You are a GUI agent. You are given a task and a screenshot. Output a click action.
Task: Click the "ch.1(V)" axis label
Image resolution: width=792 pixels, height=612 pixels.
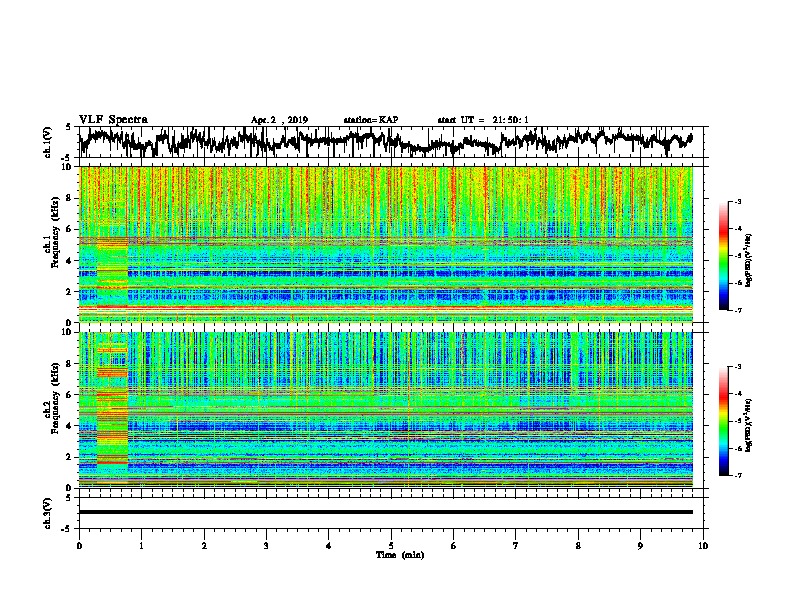pos(48,142)
